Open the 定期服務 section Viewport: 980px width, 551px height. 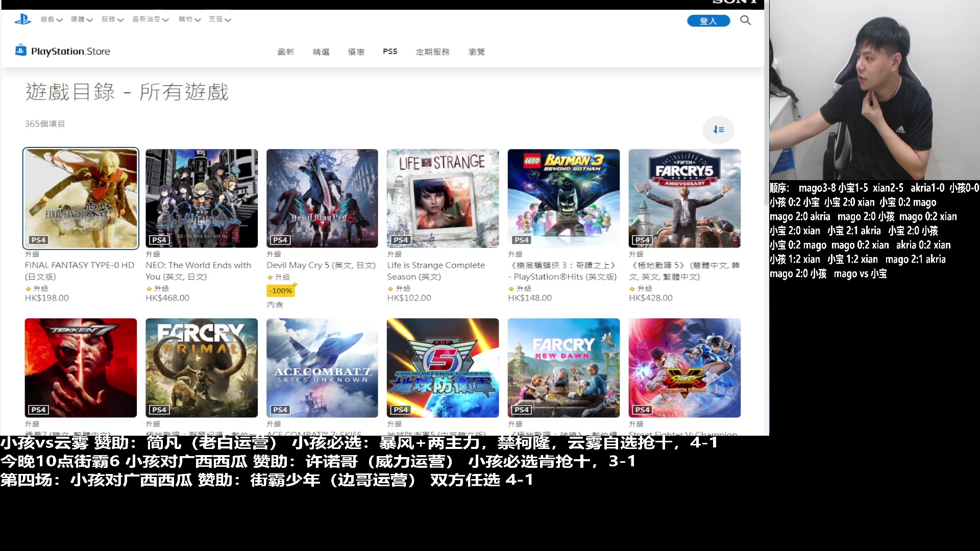(x=432, y=52)
